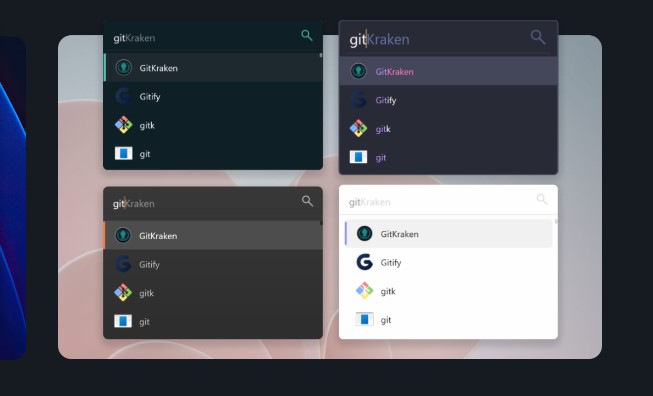Click the git icon in the purple-themed launcher

[x=359, y=157]
